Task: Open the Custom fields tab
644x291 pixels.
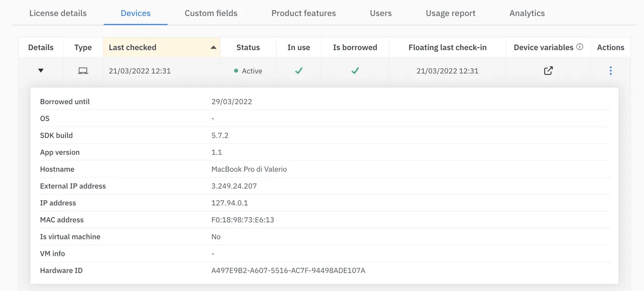Action: (210, 13)
